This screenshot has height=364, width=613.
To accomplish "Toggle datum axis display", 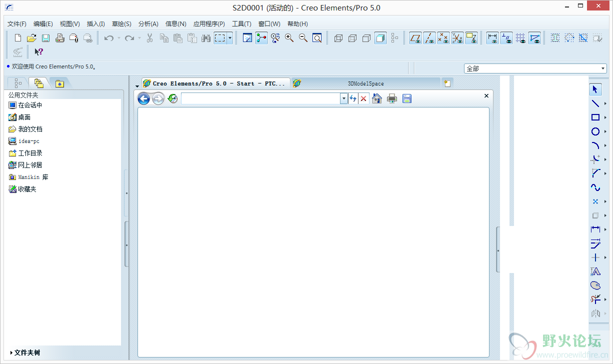I will click(x=429, y=38).
